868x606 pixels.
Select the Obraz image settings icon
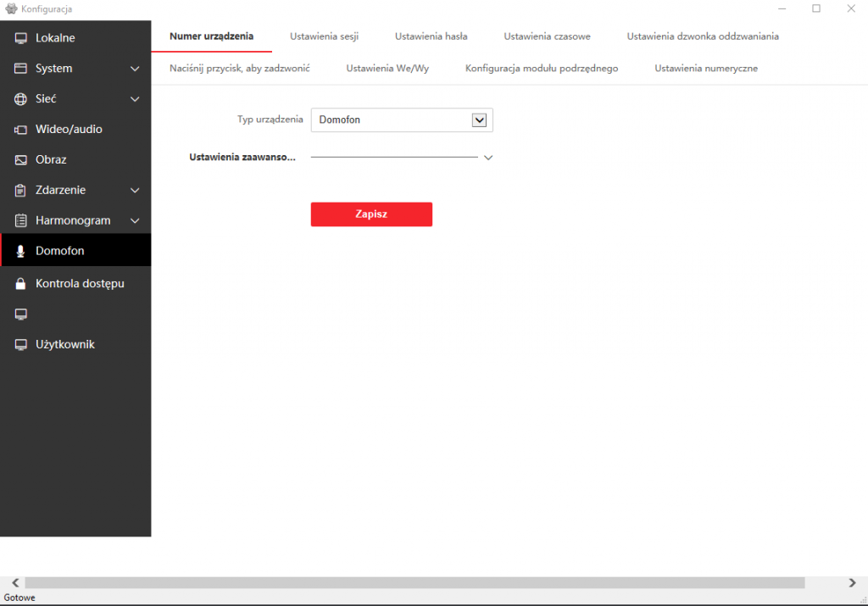pyautogui.click(x=19, y=159)
